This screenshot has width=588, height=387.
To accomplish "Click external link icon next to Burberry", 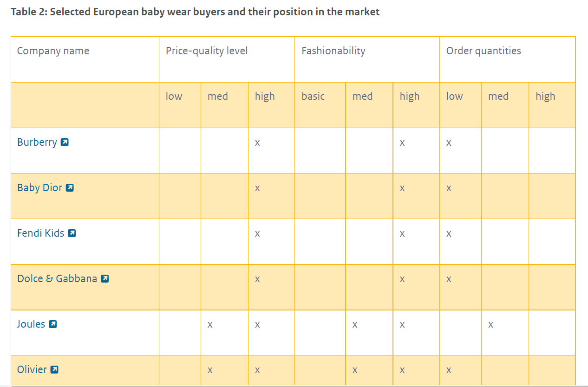I will [x=65, y=142].
